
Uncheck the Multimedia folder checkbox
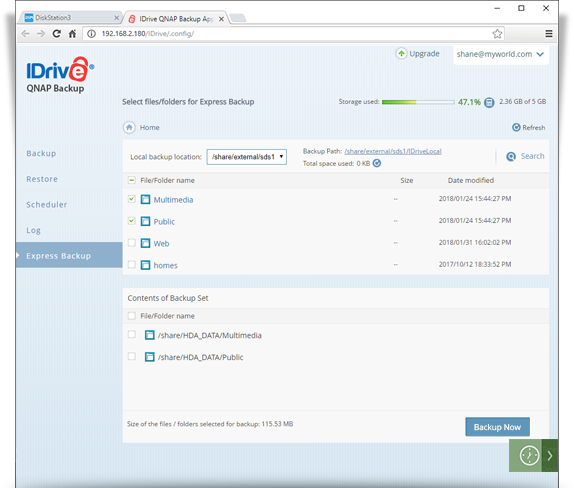point(131,199)
